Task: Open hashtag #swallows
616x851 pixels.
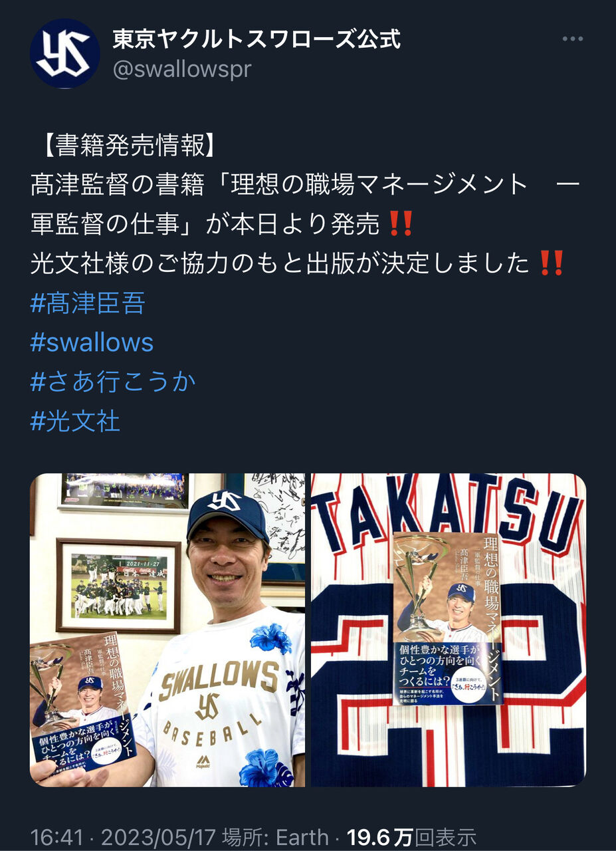Action: pos(92,342)
